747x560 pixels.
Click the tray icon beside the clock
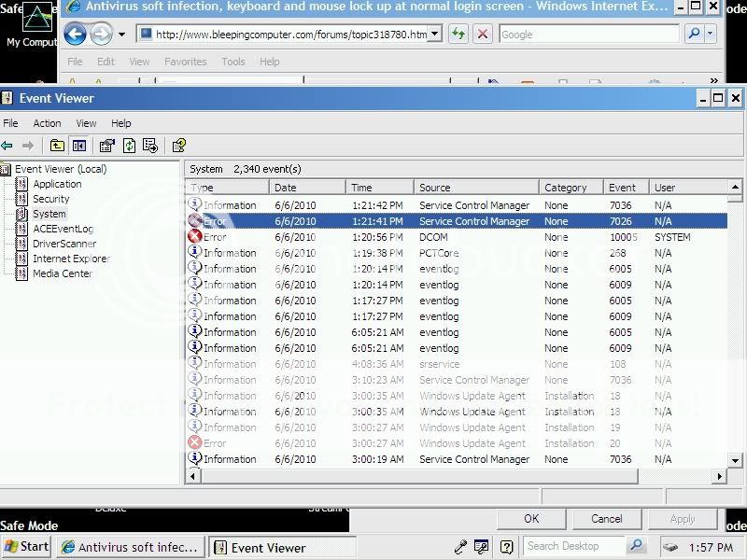(670, 548)
